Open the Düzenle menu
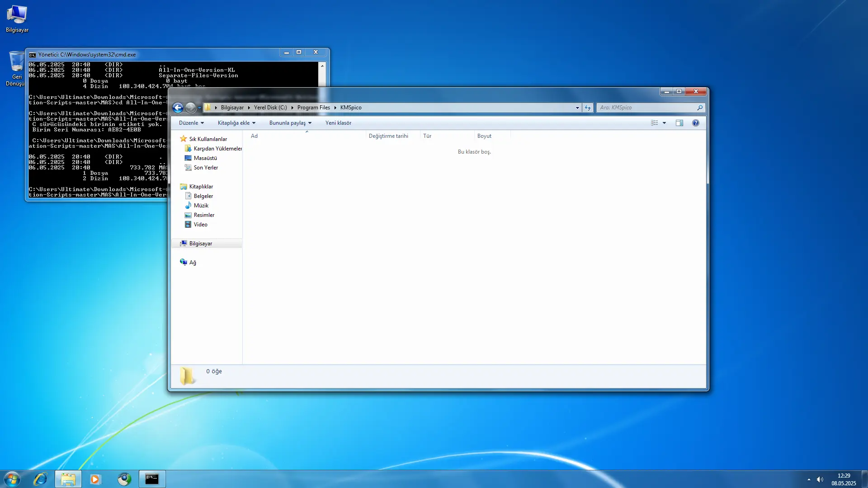The image size is (868, 488). pyautogui.click(x=191, y=123)
